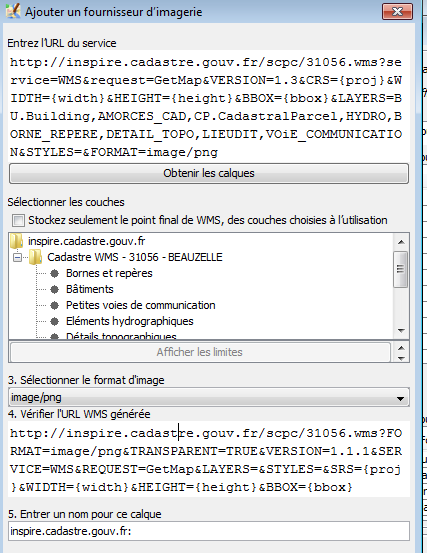The image size is (427, 553).
Task: Click the layer list scroll up arrow
Action: (x=401, y=242)
